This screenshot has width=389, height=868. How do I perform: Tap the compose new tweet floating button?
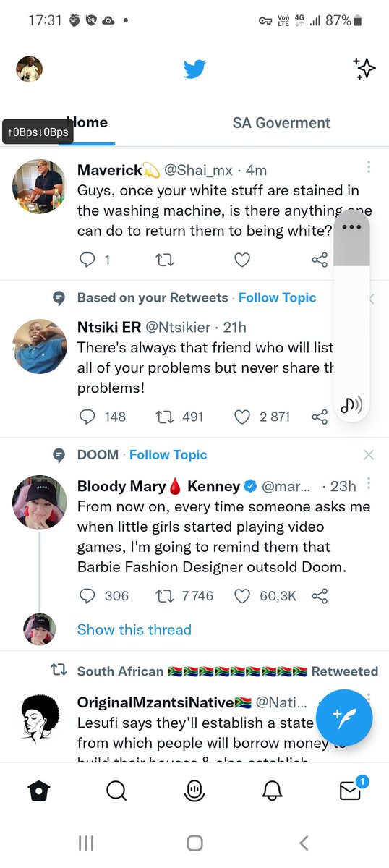point(344,717)
